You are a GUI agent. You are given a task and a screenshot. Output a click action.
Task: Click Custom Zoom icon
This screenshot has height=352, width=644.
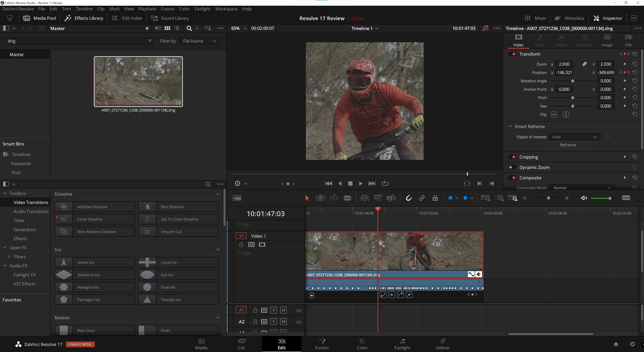512,198
